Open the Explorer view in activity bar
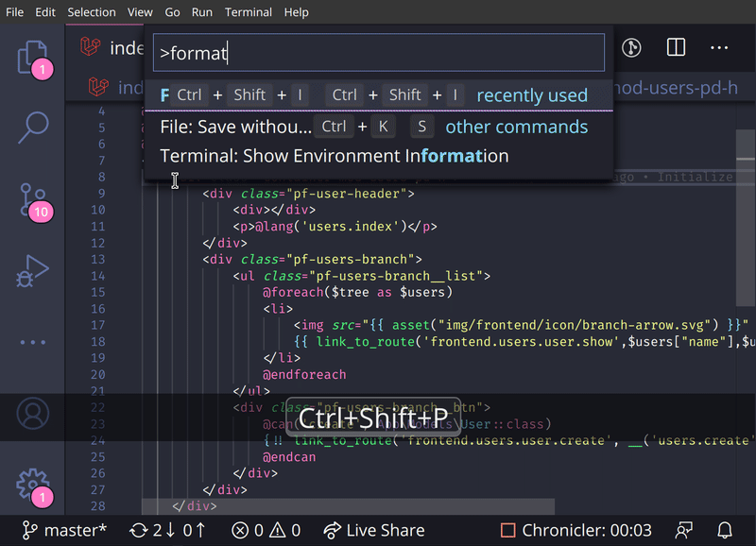Viewport: 756px width, 546px height. pos(32,57)
